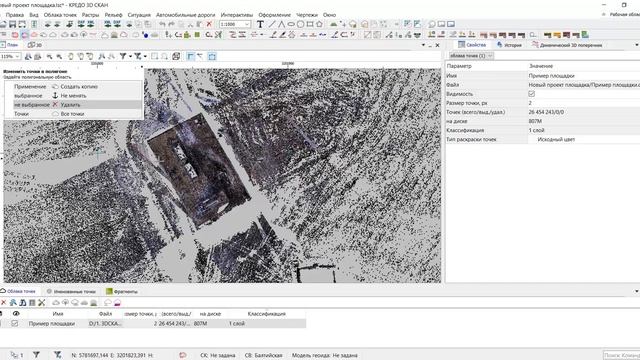The height and width of the screenshot is (360, 640).
Task: Select the Polyline angle drawing tool
Action: click(x=281, y=24)
